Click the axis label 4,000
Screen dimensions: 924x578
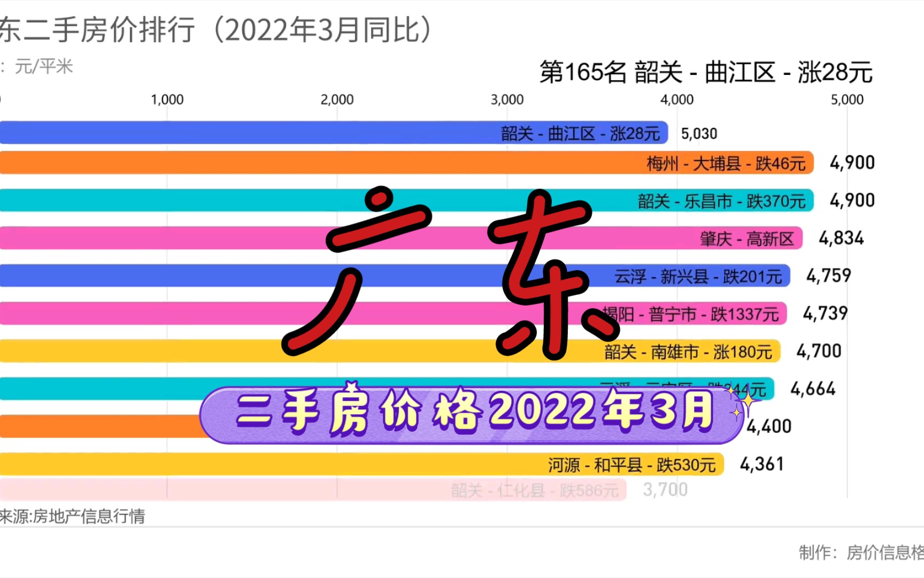[677, 100]
